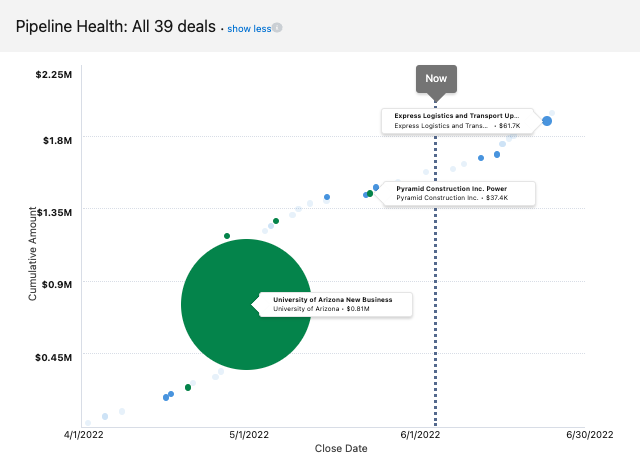640x457 pixels.
Task: Click the $0.45M axis label
Action: coord(53,358)
